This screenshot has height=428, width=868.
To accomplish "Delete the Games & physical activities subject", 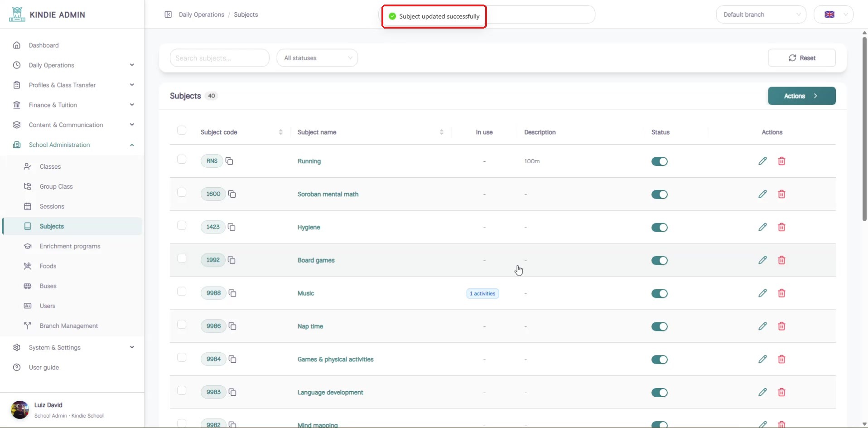I will coord(781,360).
